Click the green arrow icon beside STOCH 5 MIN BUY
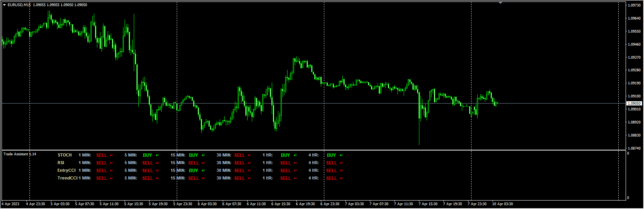Screen dimensions: 644x209 157,155
